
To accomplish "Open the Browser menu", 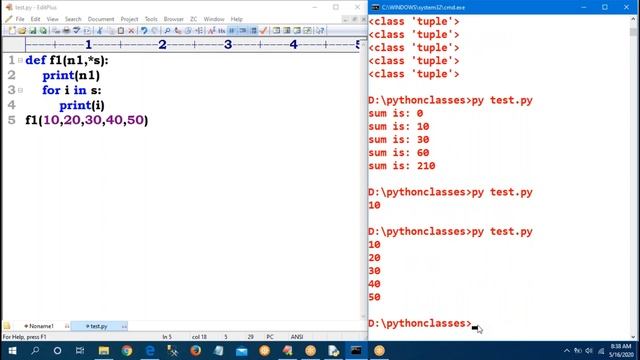I will pos(173,19).
